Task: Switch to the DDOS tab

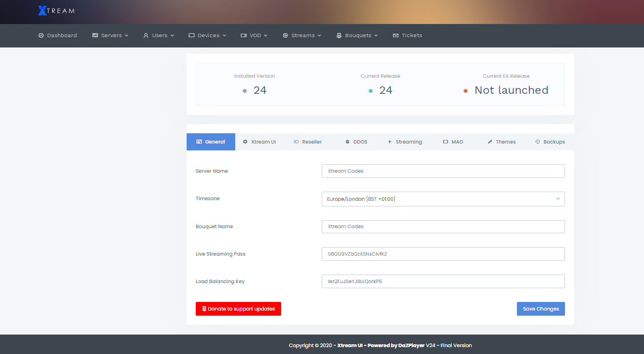Action: point(356,141)
